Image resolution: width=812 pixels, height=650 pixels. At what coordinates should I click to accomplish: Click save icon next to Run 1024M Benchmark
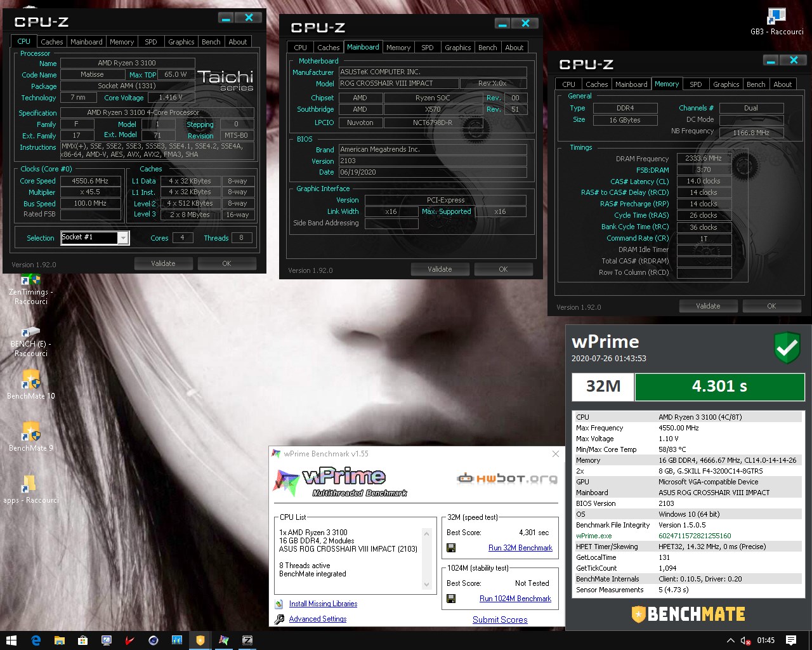click(451, 599)
